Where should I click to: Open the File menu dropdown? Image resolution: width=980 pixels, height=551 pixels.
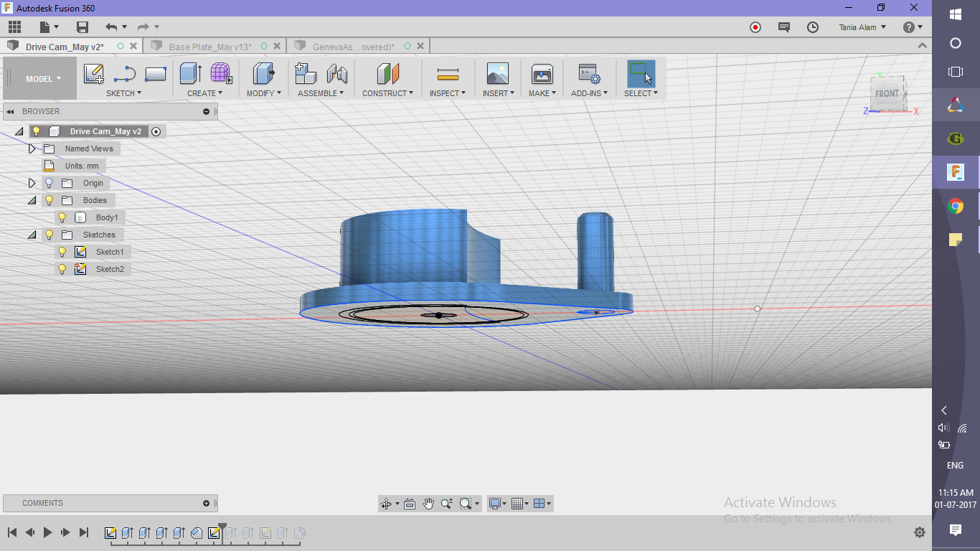(50, 27)
